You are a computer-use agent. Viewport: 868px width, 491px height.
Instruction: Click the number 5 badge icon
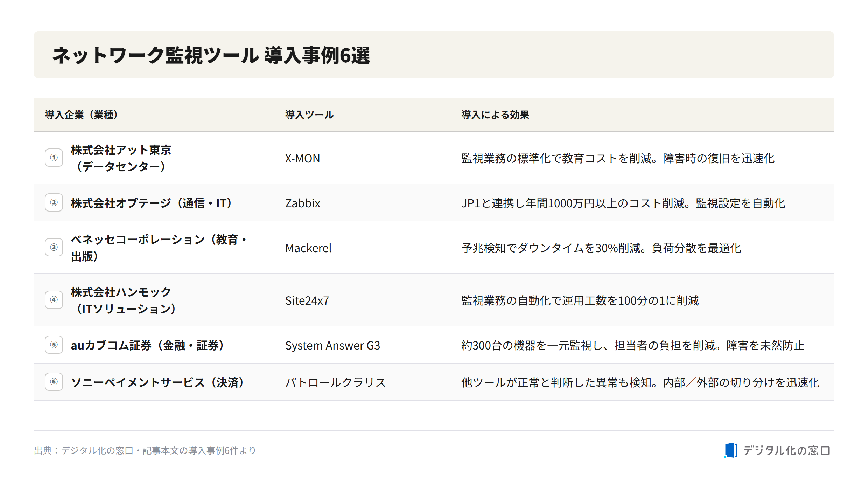point(54,345)
